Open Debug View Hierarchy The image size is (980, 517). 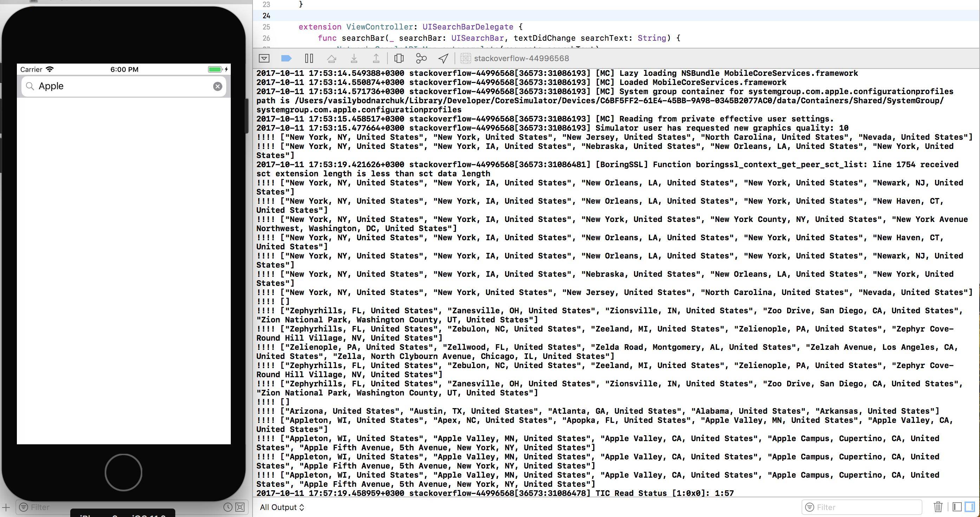coord(399,58)
